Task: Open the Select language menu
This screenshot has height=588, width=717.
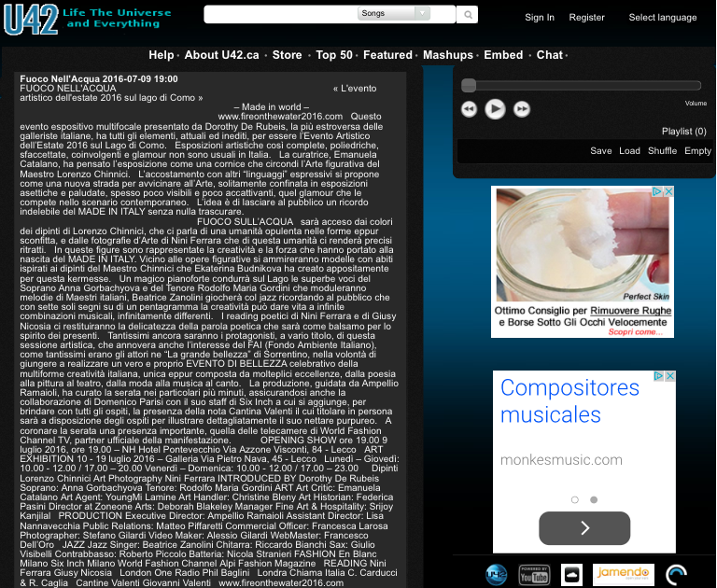Action: click(x=662, y=18)
